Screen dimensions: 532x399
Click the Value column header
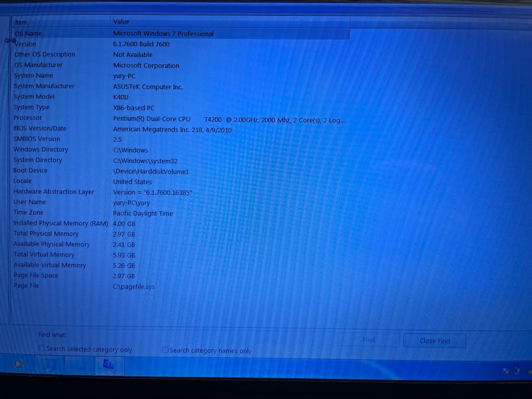[x=229, y=22]
